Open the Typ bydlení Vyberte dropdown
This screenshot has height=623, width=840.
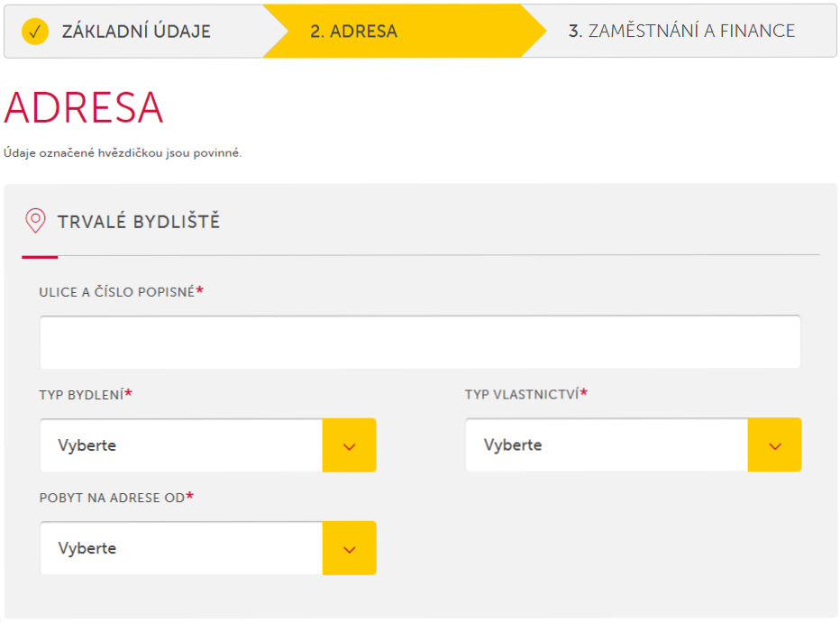click(181, 445)
